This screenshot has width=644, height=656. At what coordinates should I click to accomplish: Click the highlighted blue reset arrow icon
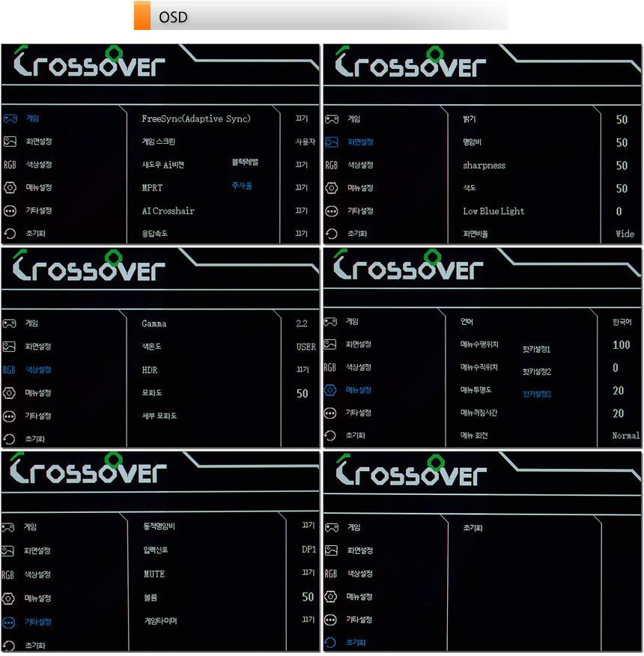click(330, 643)
